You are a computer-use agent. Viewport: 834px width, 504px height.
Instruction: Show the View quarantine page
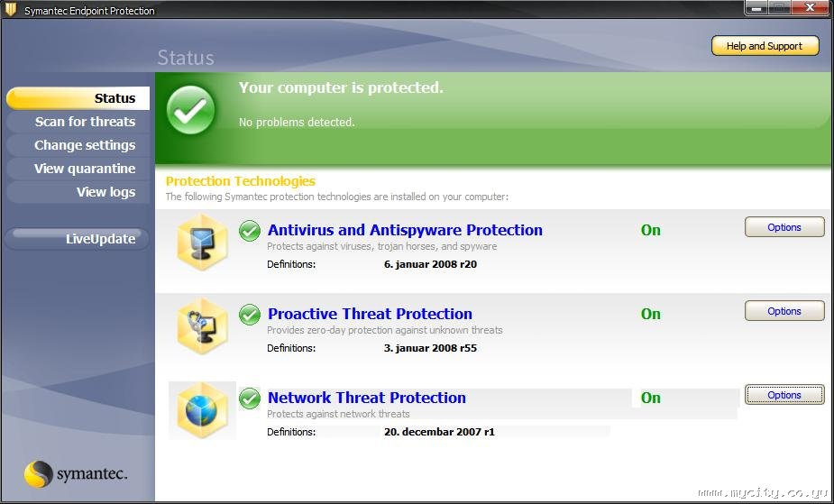[x=78, y=169]
